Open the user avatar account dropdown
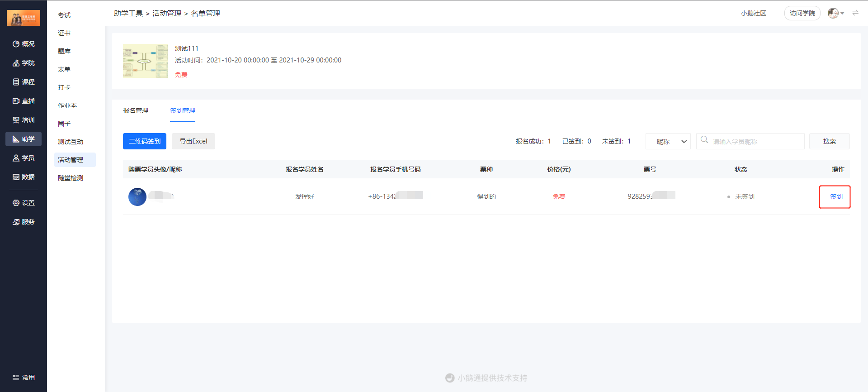 coord(835,13)
